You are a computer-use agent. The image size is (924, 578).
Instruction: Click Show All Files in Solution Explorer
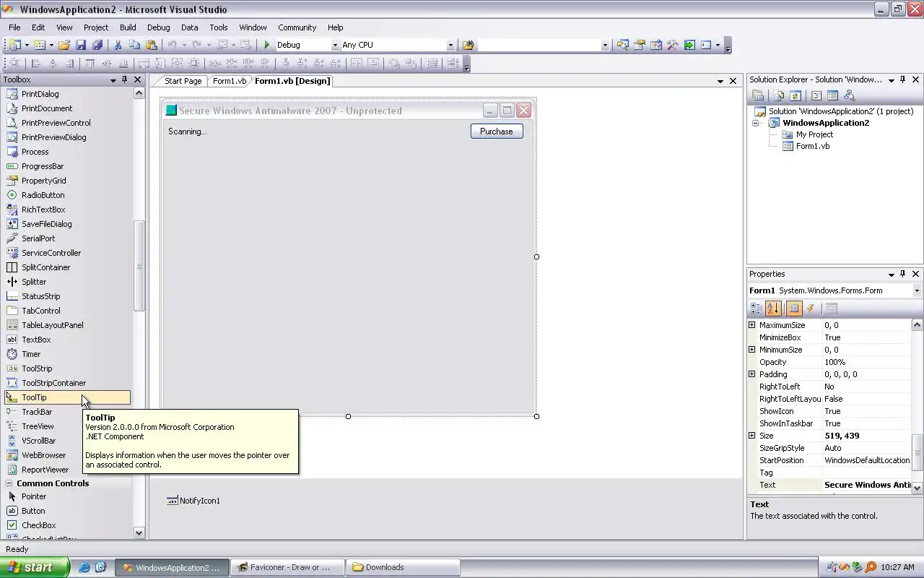click(779, 95)
